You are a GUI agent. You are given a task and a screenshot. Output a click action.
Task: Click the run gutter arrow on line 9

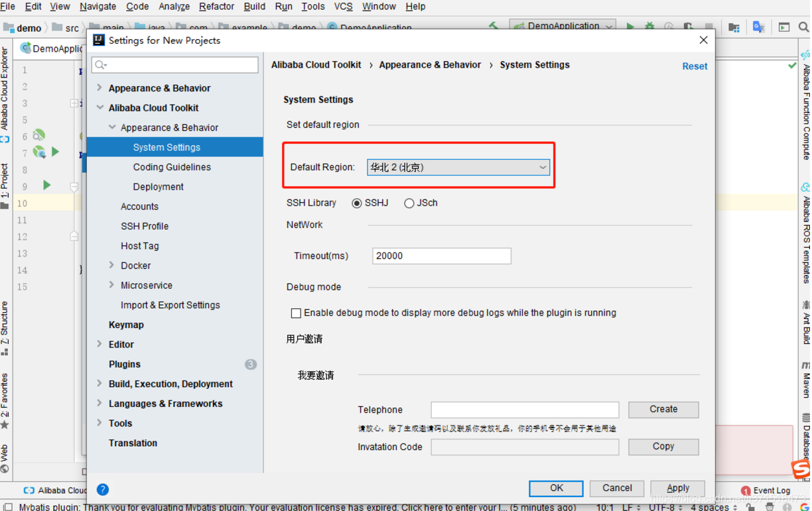click(x=46, y=186)
